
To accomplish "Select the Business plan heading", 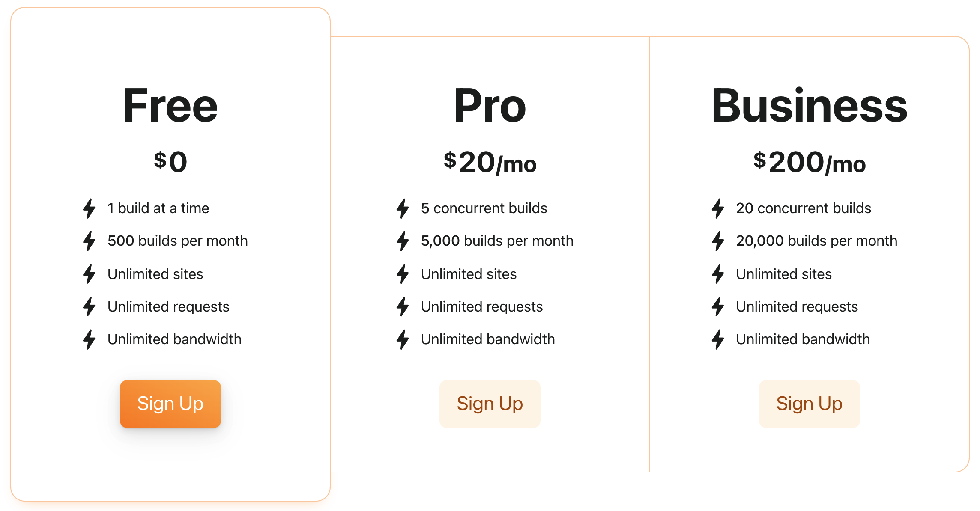I will pyautogui.click(x=809, y=105).
